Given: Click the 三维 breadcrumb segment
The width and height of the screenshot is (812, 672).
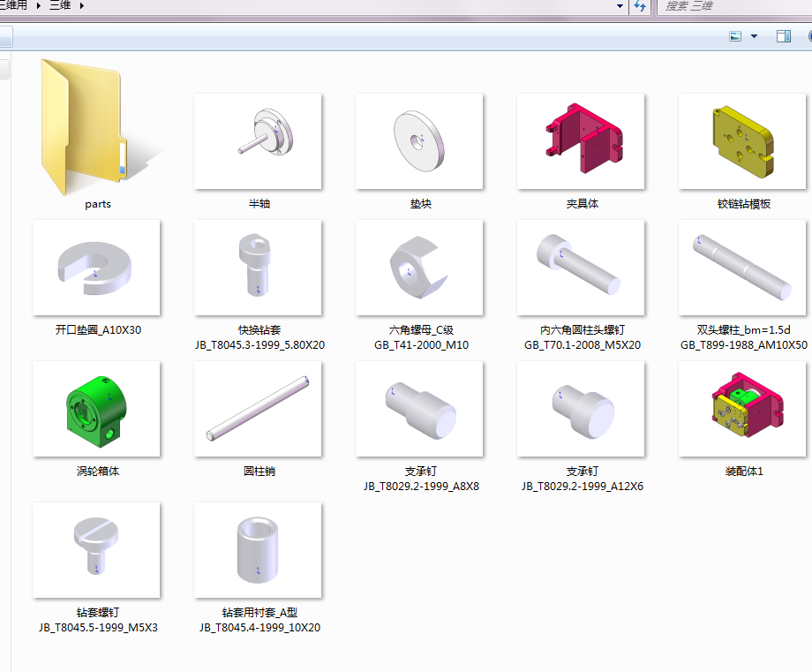Looking at the screenshot, I should pos(60,5).
